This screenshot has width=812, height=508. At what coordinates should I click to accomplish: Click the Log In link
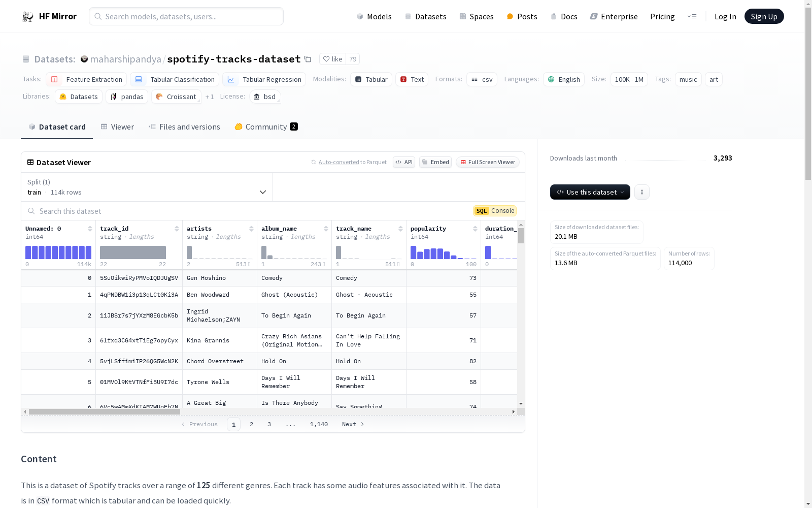pos(725,16)
